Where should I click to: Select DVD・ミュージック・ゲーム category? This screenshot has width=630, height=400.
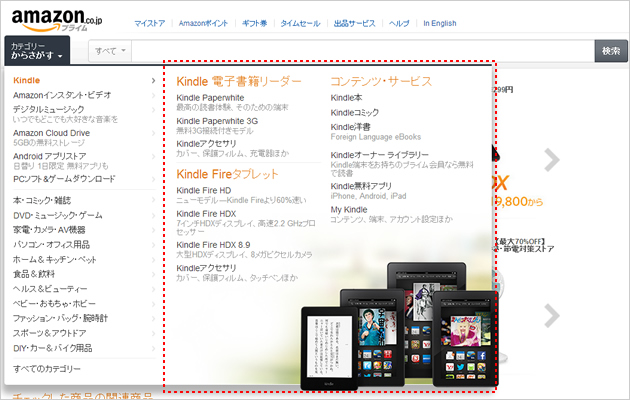pos(58,216)
